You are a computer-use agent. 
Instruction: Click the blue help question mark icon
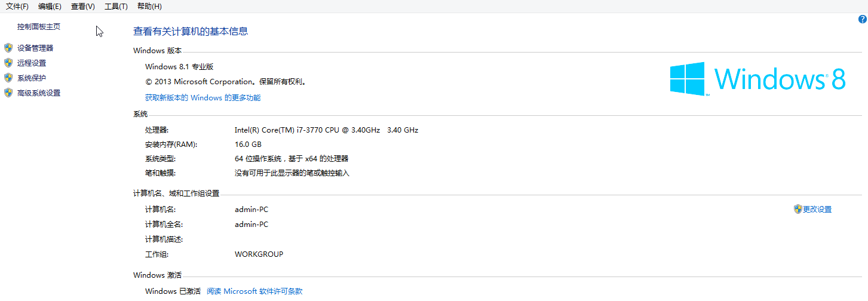coord(862,19)
